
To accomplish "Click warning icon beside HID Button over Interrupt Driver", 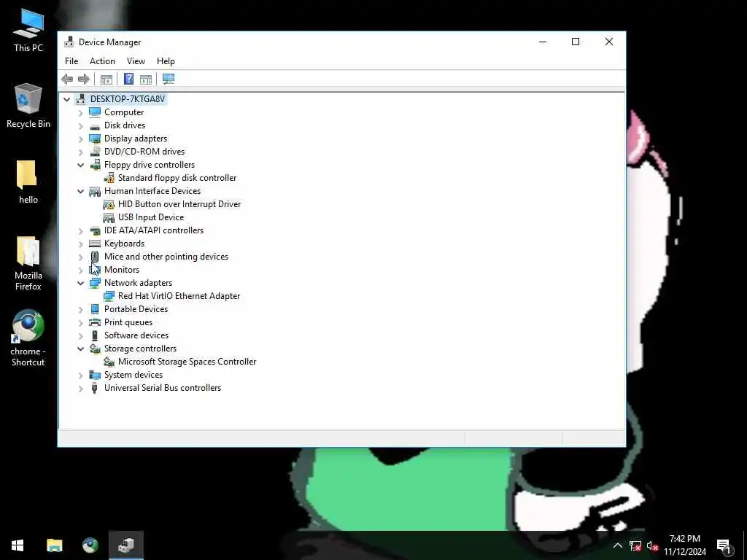I will click(x=109, y=204).
